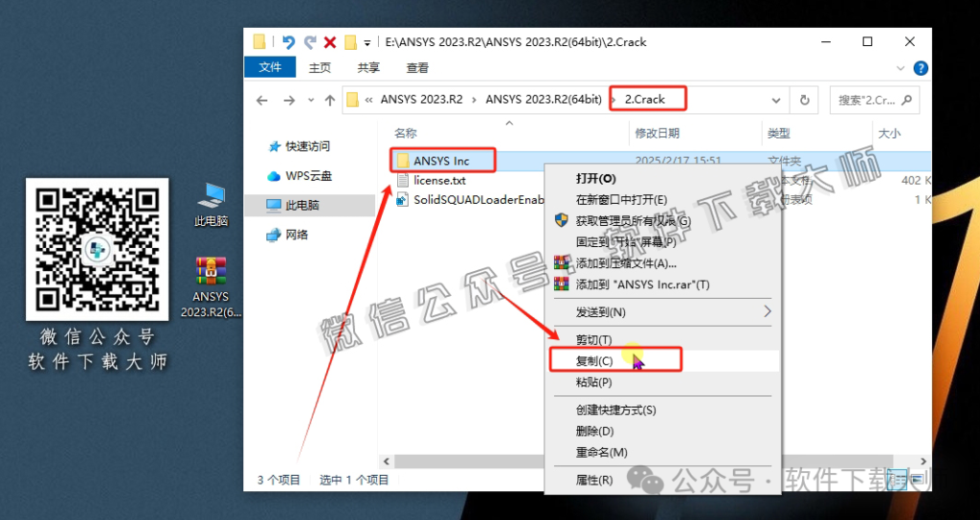Select the license.txt file

(x=439, y=181)
